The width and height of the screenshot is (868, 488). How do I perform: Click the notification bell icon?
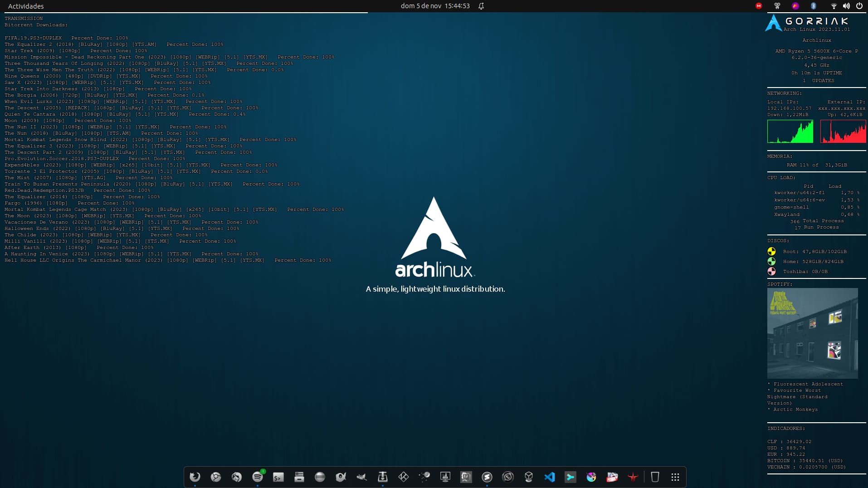481,6
